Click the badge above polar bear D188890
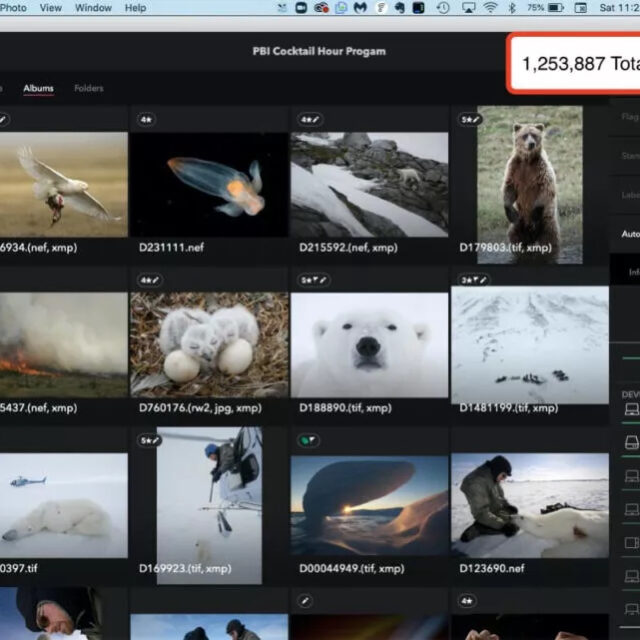Screen dimensions: 640x640 pyautogui.click(x=313, y=280)
